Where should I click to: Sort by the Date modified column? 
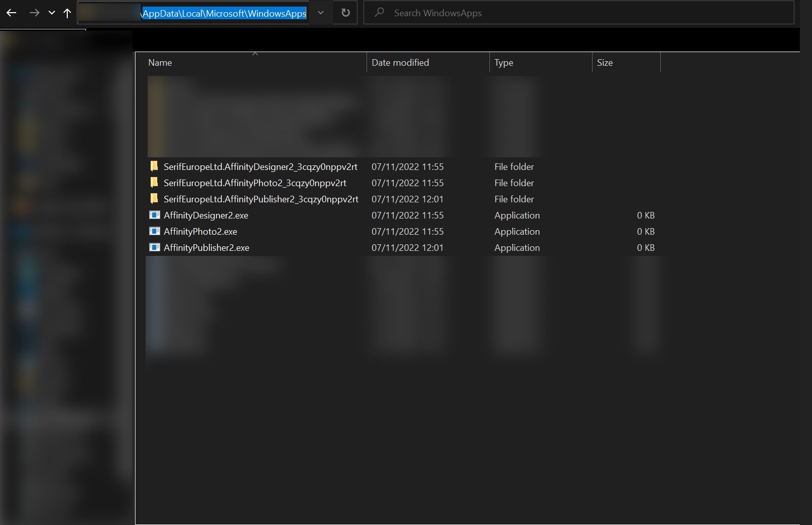tap(428, 63)
